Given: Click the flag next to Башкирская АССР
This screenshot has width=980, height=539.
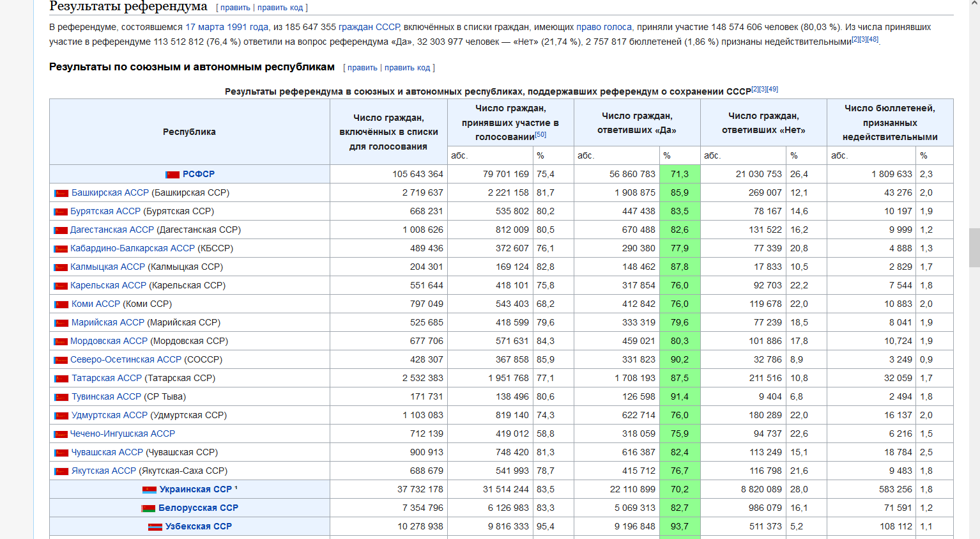Looking at the screenshot, I should [x=61, y=193].
